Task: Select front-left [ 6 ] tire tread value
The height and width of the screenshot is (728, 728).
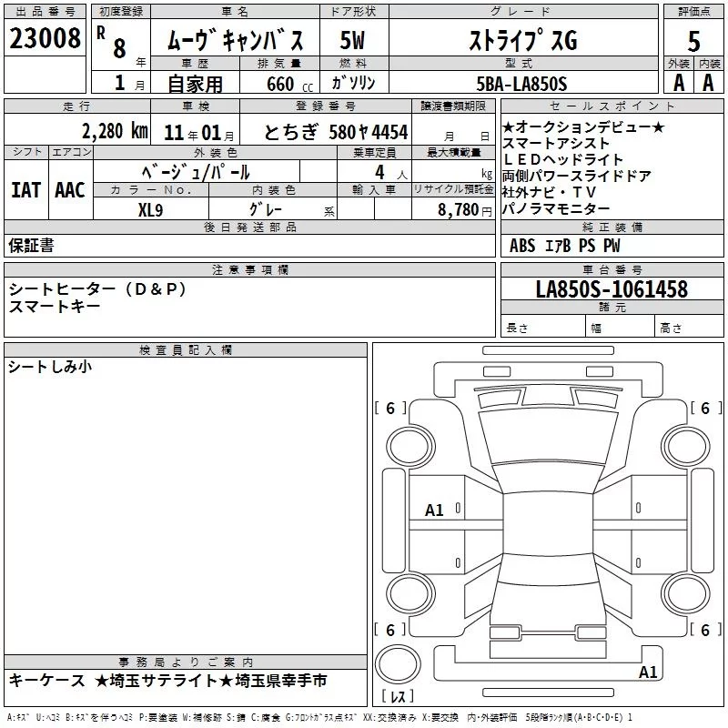Action: click(x=390, y=408)
